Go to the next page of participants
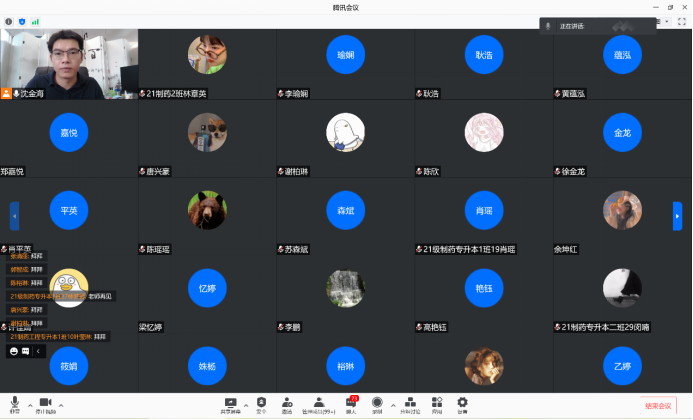This screenshot has width=693, height=420. coord(677,216)
